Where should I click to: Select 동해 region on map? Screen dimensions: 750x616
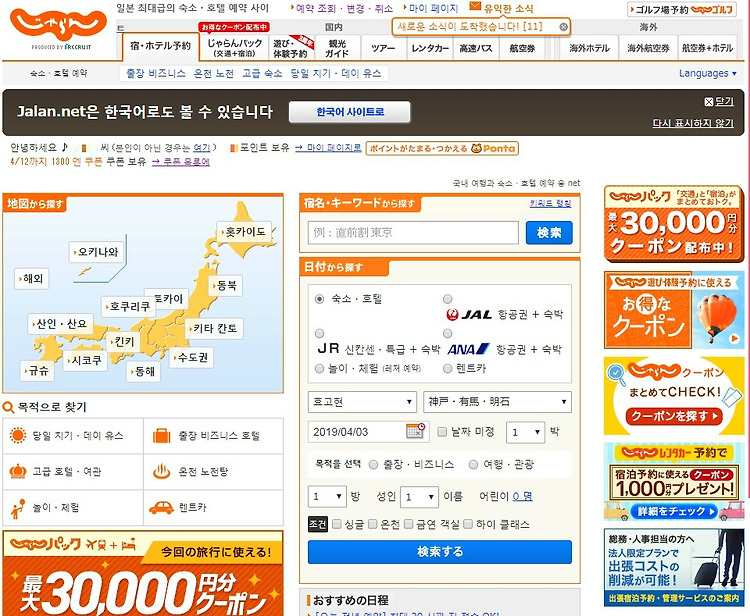point(143,372)
